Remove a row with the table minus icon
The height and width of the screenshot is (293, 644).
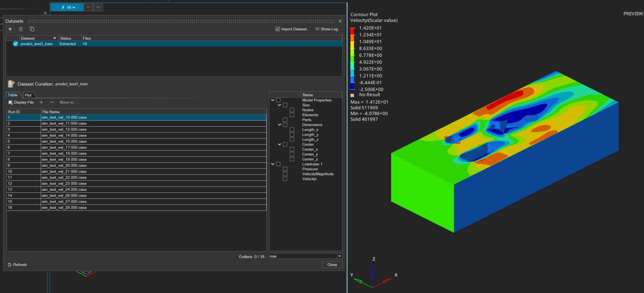(52, 102)
